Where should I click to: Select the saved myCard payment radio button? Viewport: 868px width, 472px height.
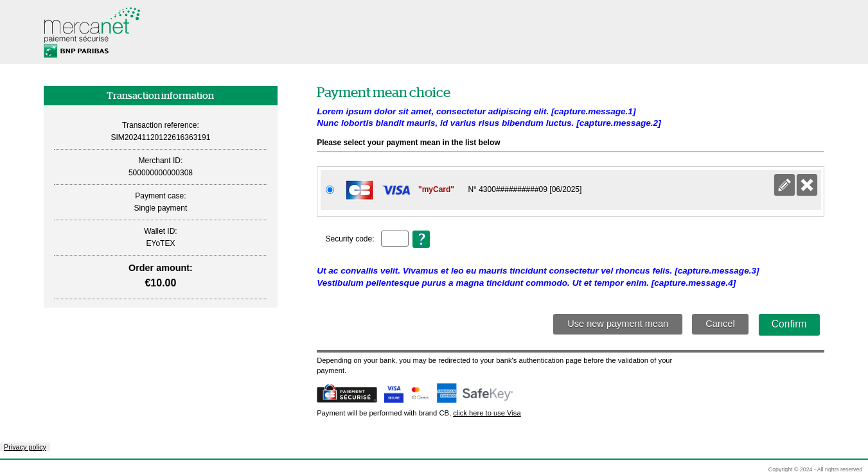(x=330, y=189)
